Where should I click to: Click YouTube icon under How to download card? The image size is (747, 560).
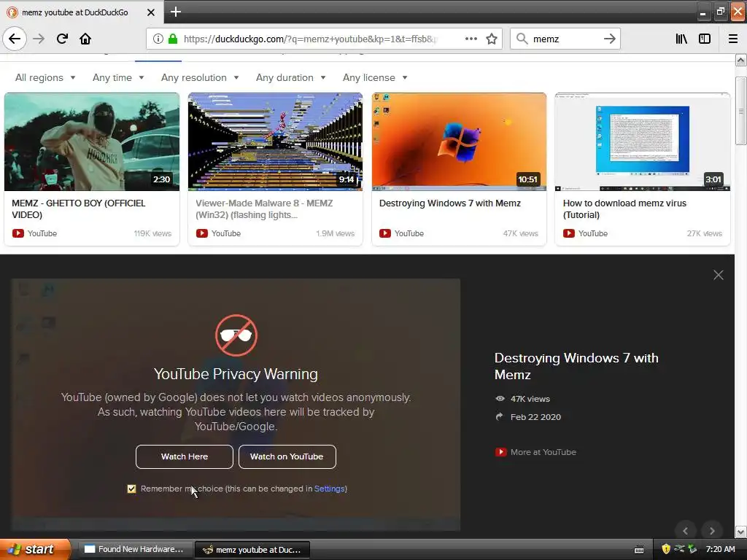click(x=569, y=233)
